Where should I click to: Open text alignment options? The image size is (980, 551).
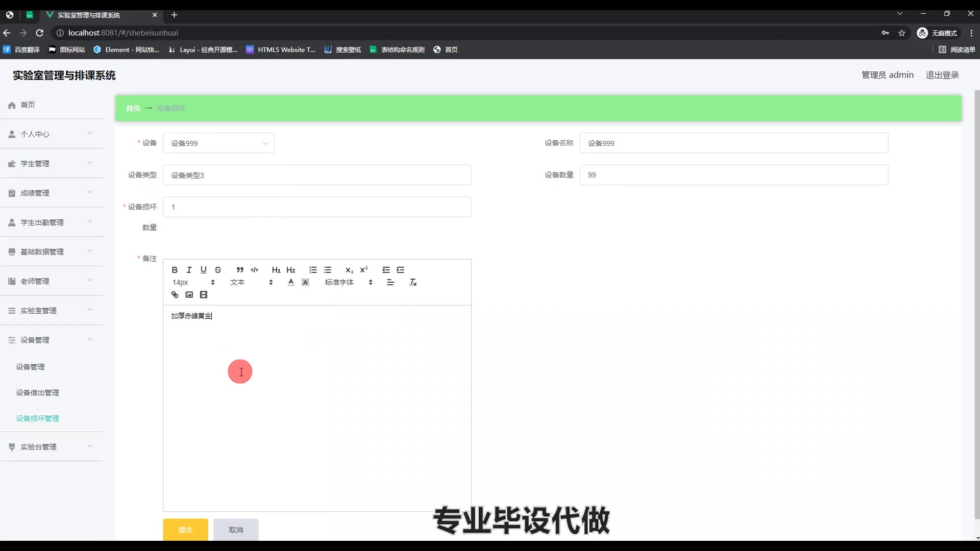click(390, 282)
